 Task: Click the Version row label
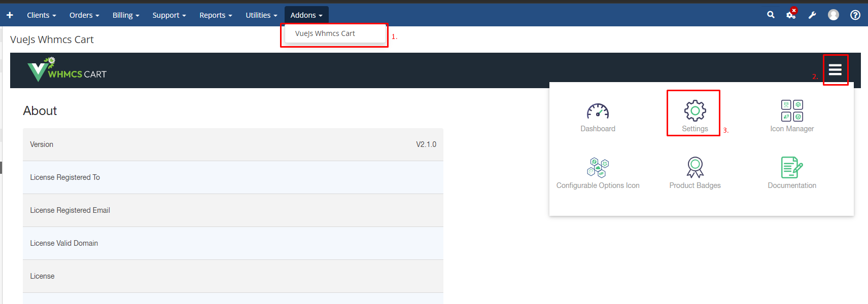[42, 144]
